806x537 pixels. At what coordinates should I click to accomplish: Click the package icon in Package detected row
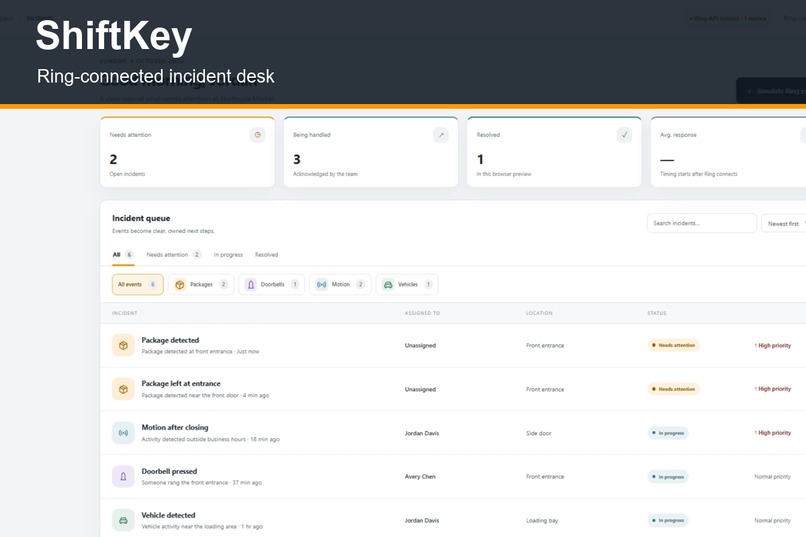point(123,345)
